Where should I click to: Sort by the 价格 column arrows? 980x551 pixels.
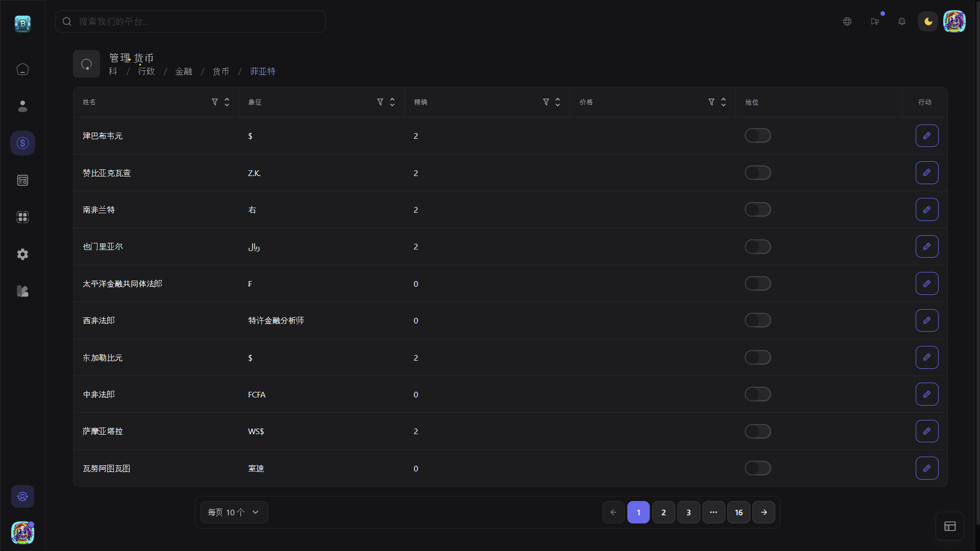723,102
